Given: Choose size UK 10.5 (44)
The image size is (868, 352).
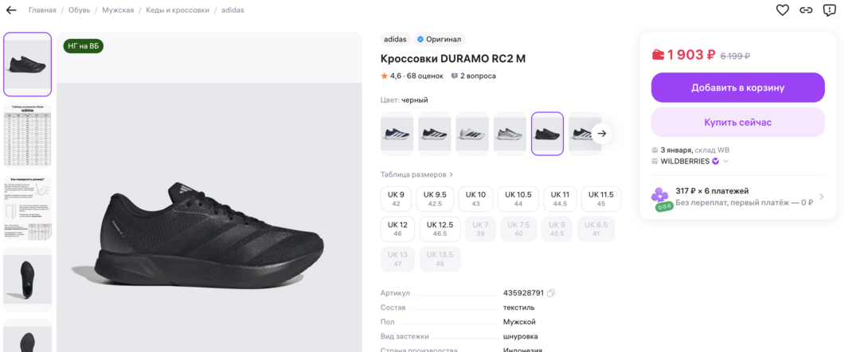Looking at the screenshot, I should 518,198.
